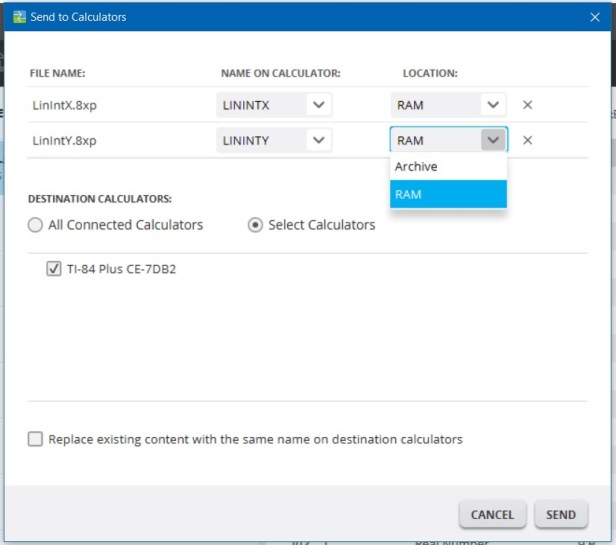
Task: Click the NAME ON CALCULATOR column header
Action: pos(280,73)
